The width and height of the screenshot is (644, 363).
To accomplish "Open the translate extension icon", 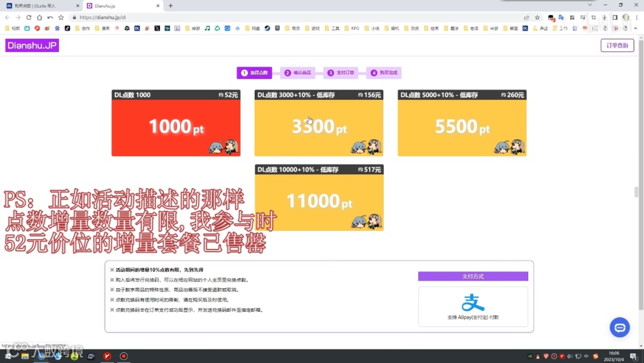I will coord(561,17).
